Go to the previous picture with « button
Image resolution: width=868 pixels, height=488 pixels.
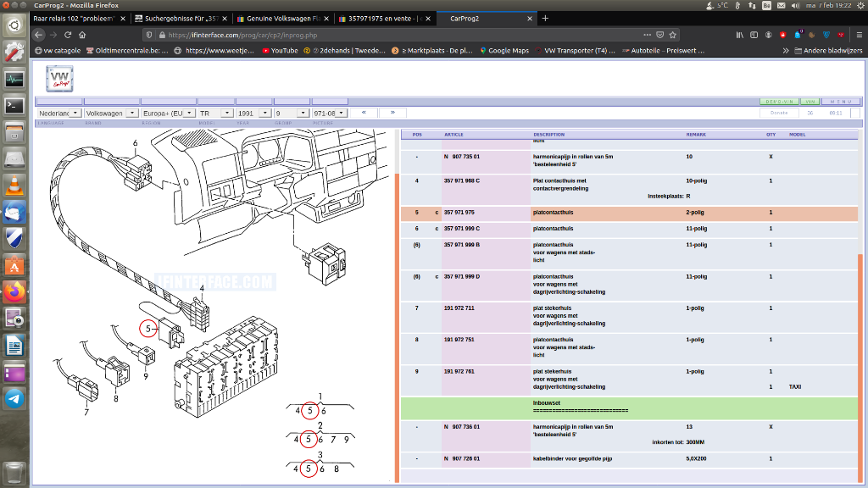point(364,113)
